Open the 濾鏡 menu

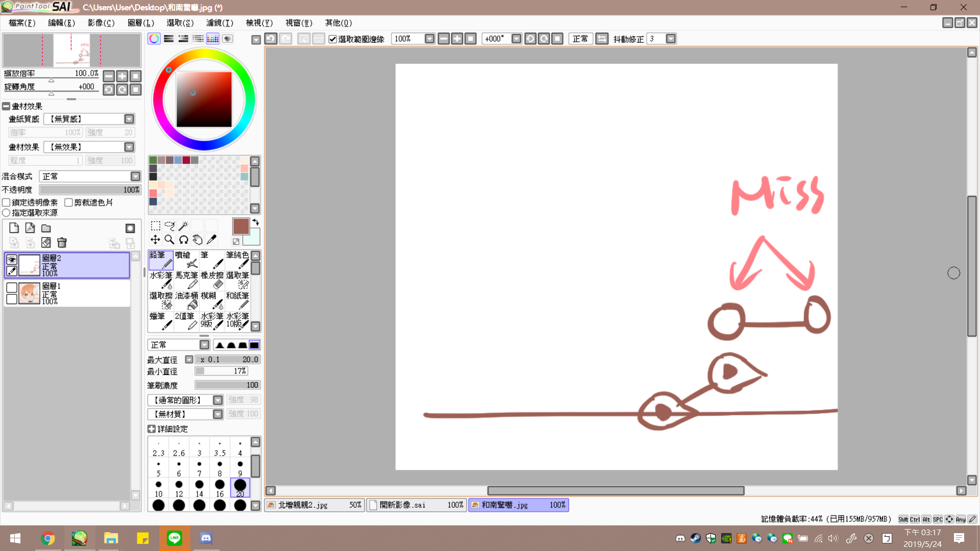(219, 23)
